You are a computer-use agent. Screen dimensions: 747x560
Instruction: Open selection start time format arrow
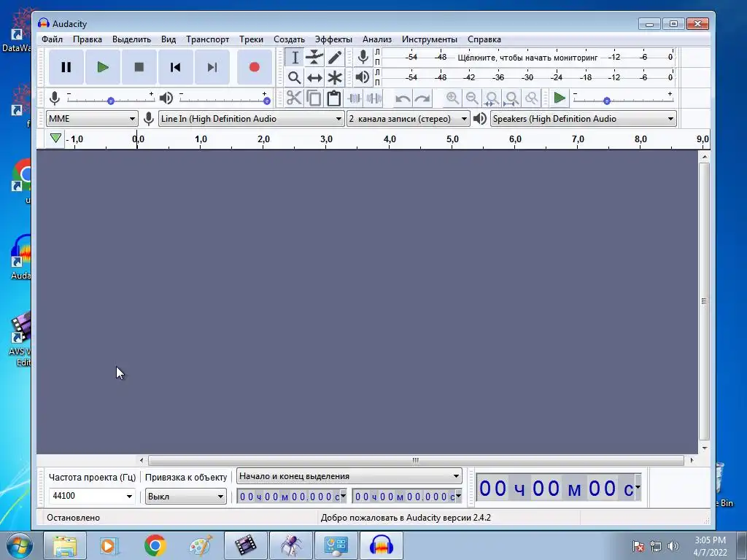[x=343, y=496]
